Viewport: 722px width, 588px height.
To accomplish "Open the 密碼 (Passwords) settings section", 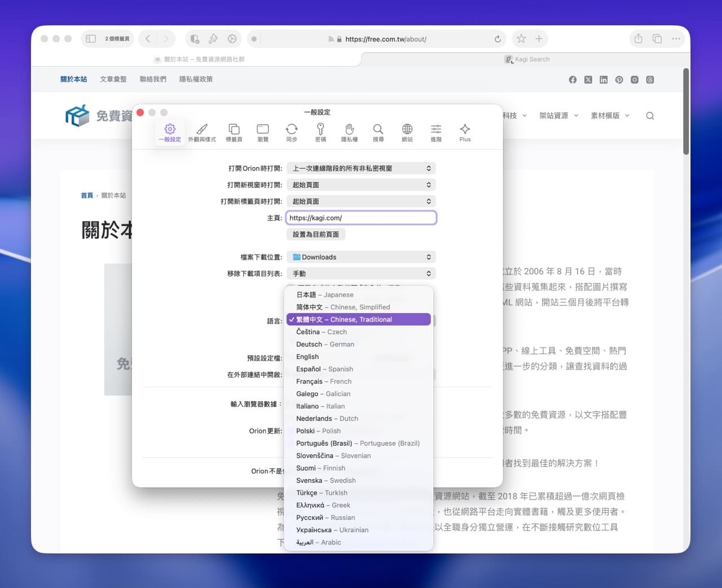I will pyautogui.click(x=320, y=132).
